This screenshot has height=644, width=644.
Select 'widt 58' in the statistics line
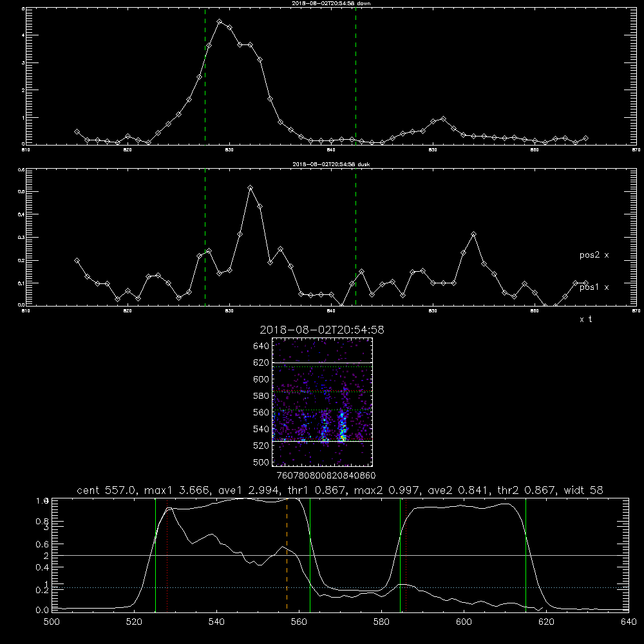pyautogui.click(x=583, y=490)
